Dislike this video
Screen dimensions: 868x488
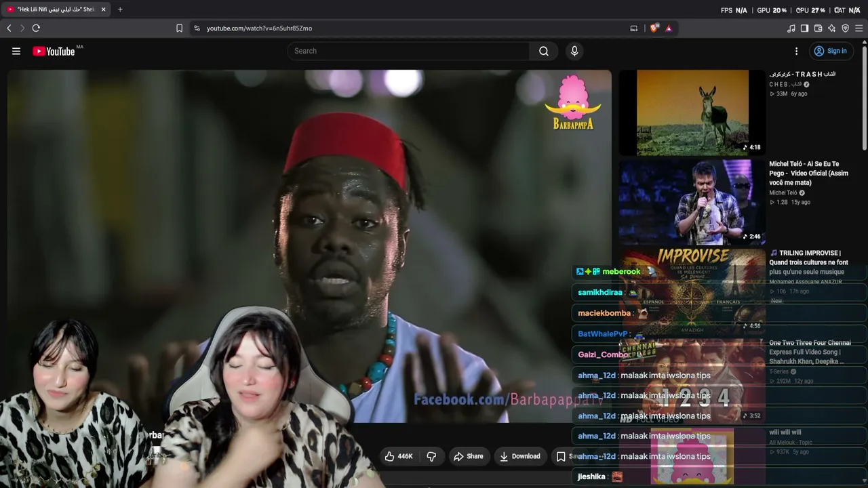(x=431, y=456)
